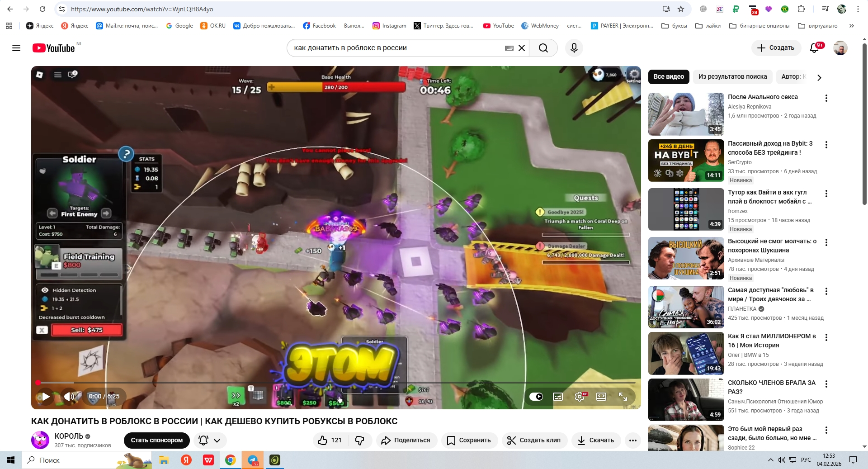Image resolution: width=868 pixels, height=469 pixels.
Task: Download the video with Скачать
Action: click(596, 441)
